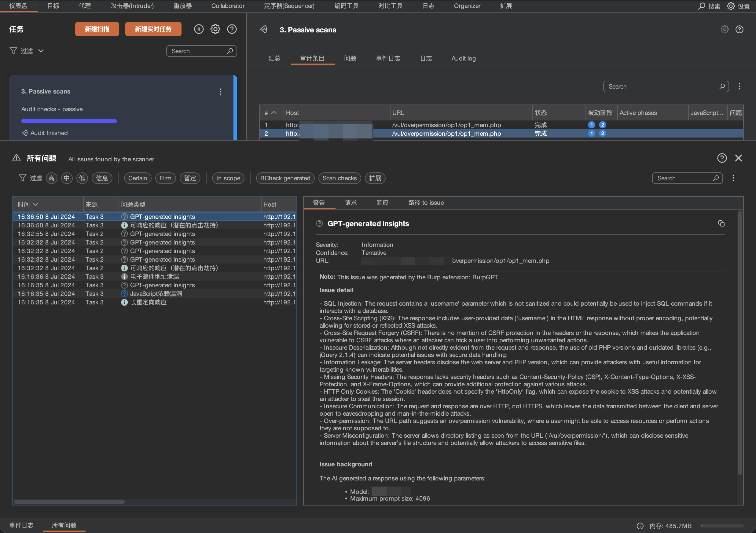Switch to 问题 tab in Passive scans
Image resolution: width=756 pixels, height=533 pixels.
tap(350, 59)
